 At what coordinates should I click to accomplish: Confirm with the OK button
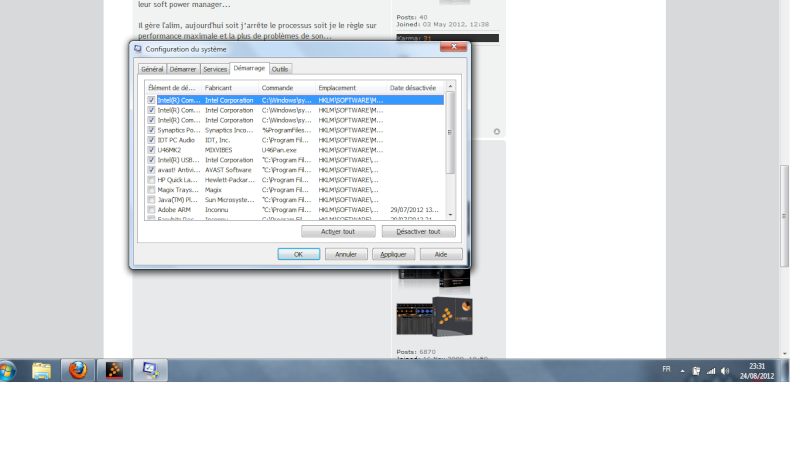click(x=298, y=254)
